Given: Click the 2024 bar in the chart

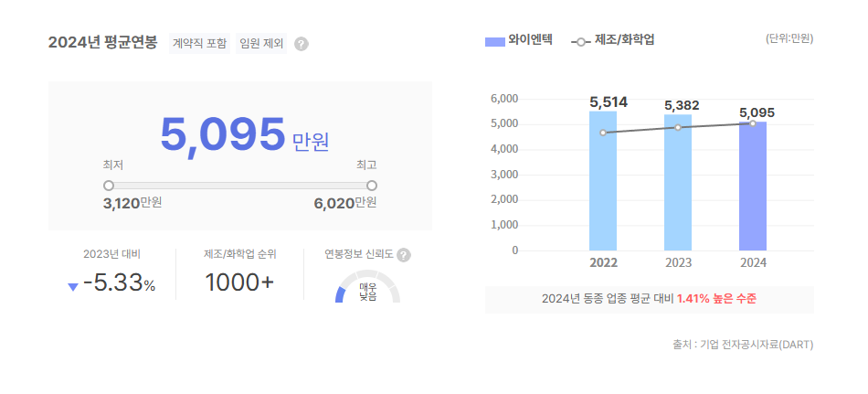Looking at the screenshot, I should point(753,186).
